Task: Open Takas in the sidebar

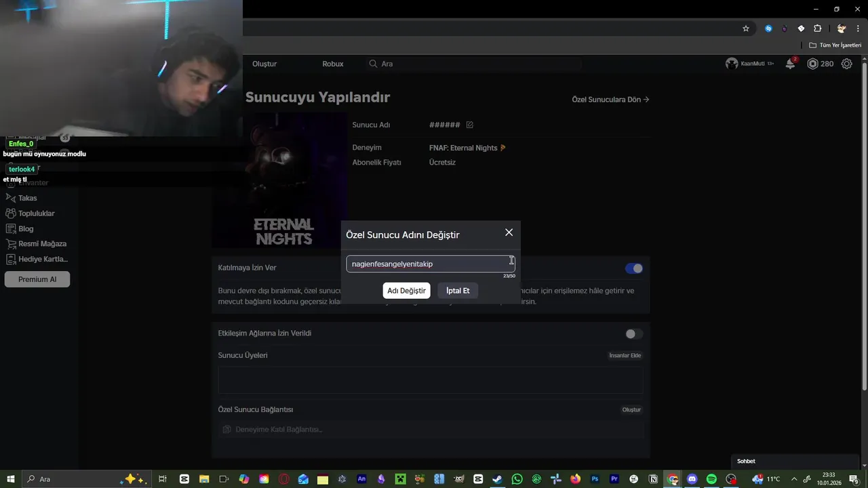Action: pyautogui.click(x=22, y=198)
